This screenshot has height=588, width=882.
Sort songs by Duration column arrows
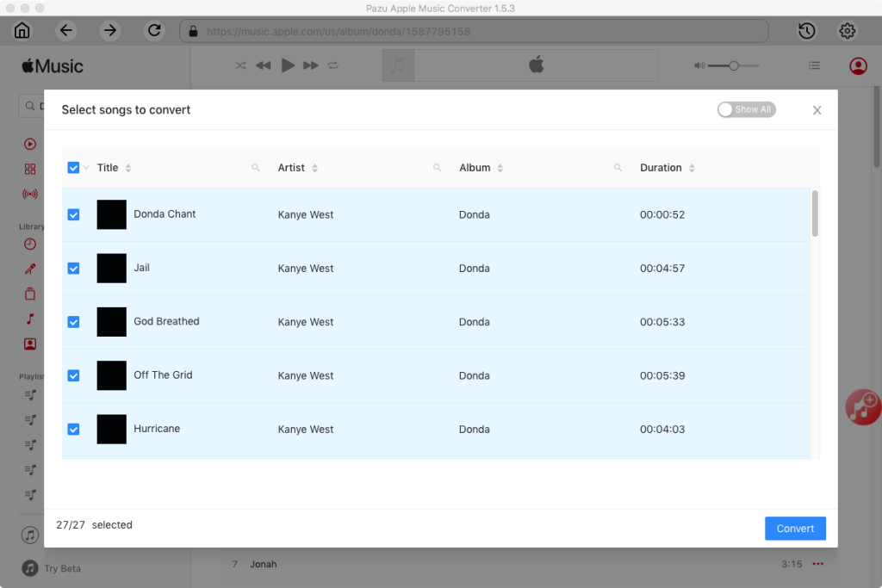[x=692, y=168]
